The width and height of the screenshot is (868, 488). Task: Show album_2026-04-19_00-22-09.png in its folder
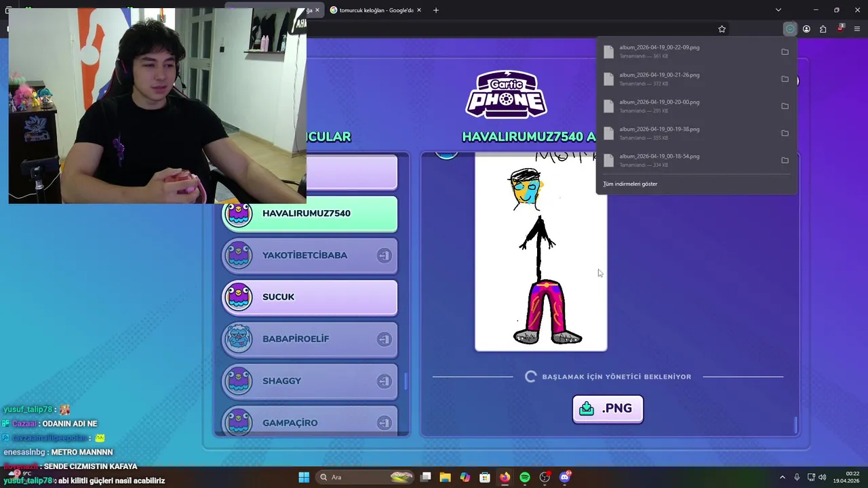coord(785,52)
